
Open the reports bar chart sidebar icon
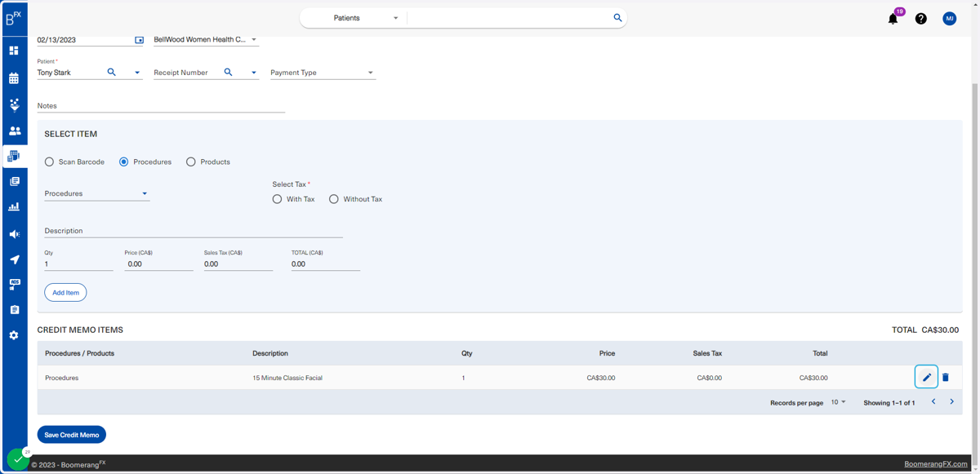pos(14,207)
